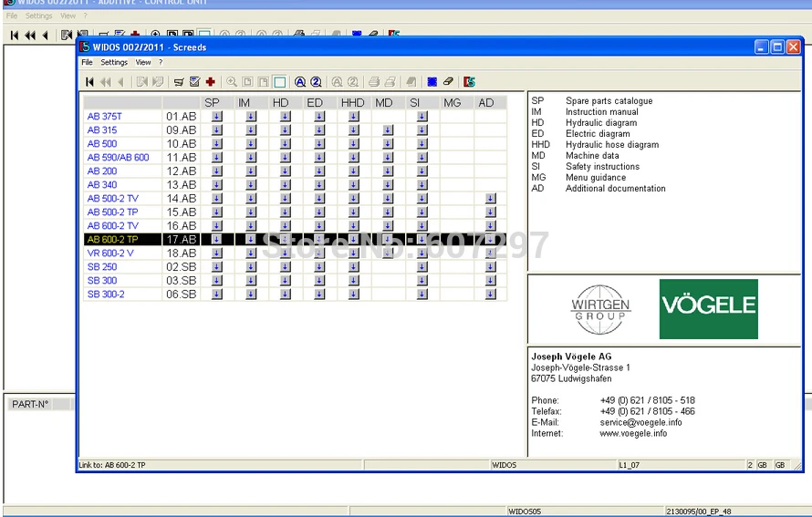Open Spare parts catalogue for SB 300-2
Screen dimensions: 812x517
(217, 294)
